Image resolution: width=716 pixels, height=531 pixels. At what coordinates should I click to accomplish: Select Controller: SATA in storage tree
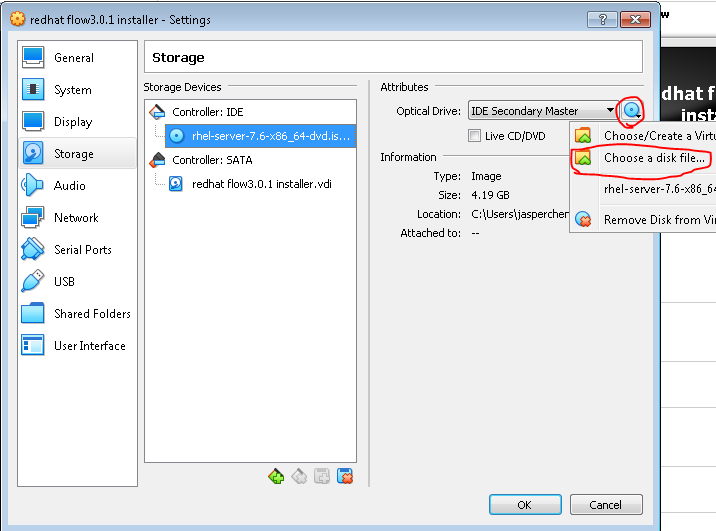click(212, 160)
